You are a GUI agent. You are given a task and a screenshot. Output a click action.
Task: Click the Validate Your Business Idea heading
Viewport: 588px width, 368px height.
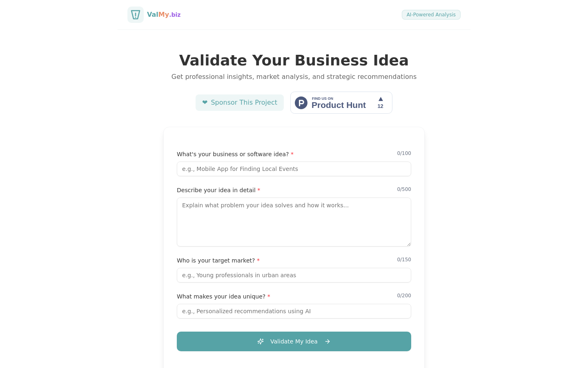point(294,60)
